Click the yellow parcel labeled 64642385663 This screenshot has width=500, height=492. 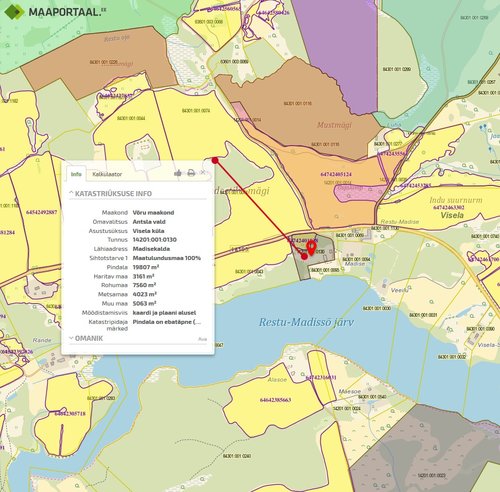tap(275, 400)
